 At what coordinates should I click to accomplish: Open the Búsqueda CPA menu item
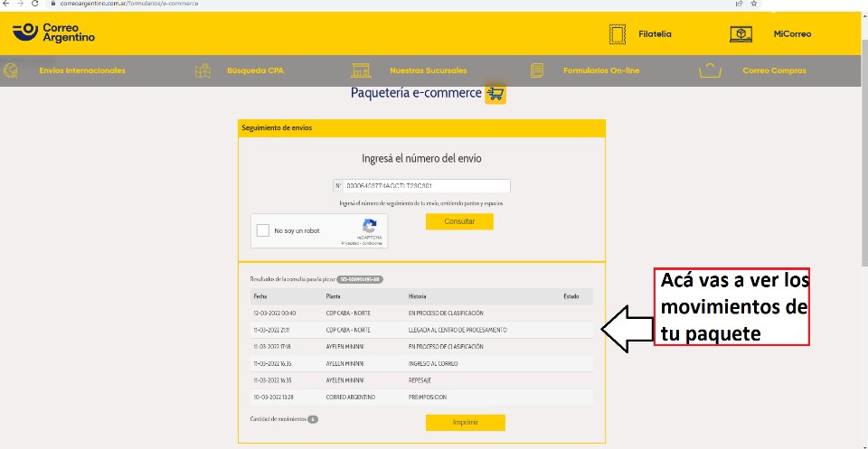[255, 70]
